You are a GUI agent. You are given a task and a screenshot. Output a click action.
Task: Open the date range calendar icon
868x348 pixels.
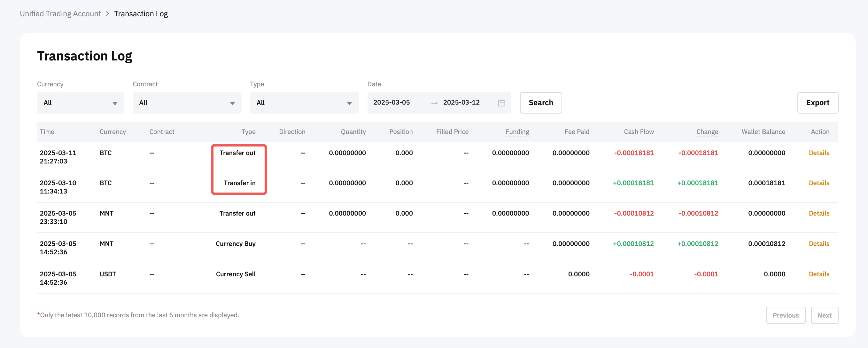pos(501,103)
